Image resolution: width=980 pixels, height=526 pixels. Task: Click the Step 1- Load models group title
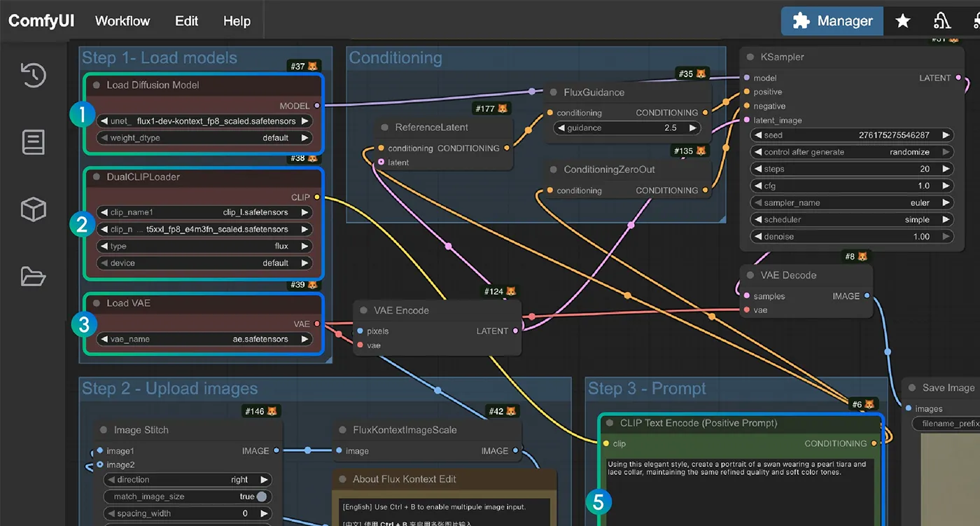(x=160, y=58)
